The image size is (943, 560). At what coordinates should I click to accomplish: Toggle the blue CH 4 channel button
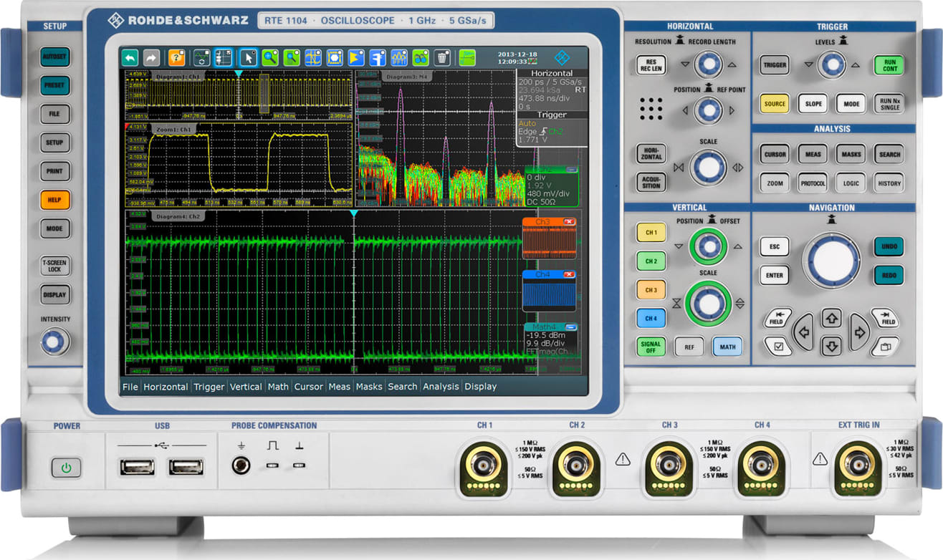[x=651, y=318]
